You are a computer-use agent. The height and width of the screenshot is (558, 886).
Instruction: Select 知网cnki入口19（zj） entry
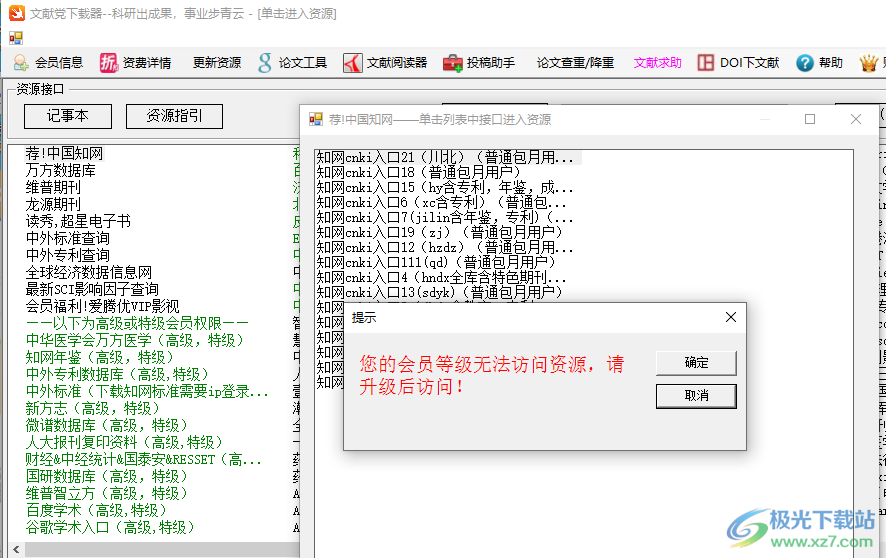tap(440, 232)
